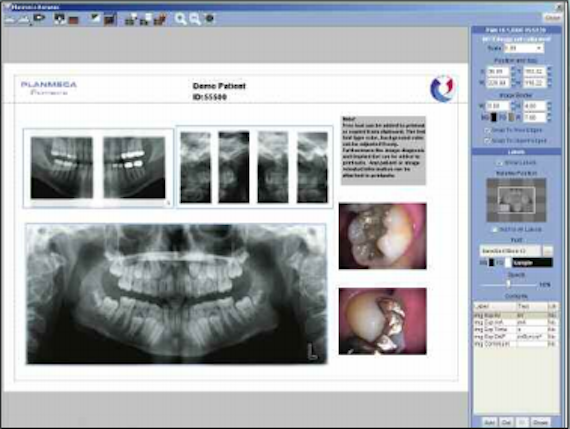Select the first narrow cross-section X-ray
This screenshot has width=570, height=429.
[x=196, y=167]
